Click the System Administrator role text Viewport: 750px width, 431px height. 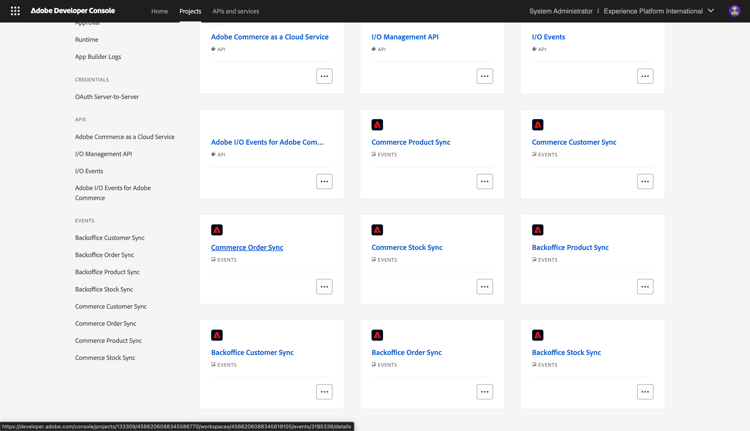click(561, 11)
